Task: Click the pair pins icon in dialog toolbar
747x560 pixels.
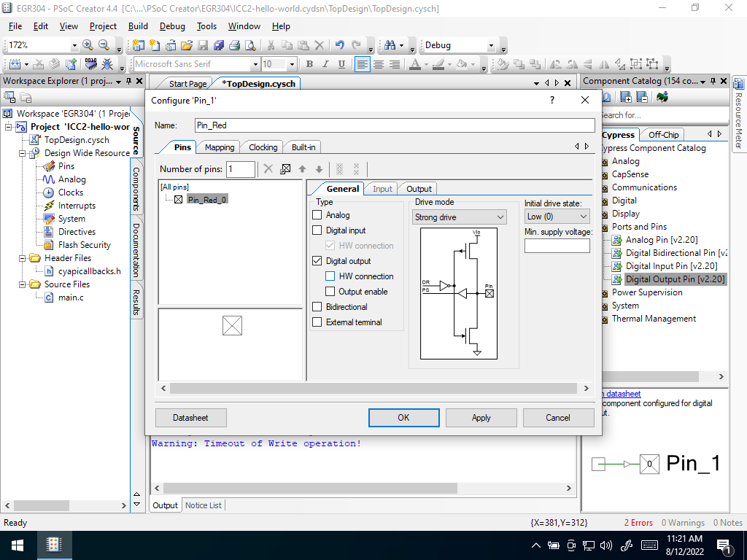Action: coord(285,169)
